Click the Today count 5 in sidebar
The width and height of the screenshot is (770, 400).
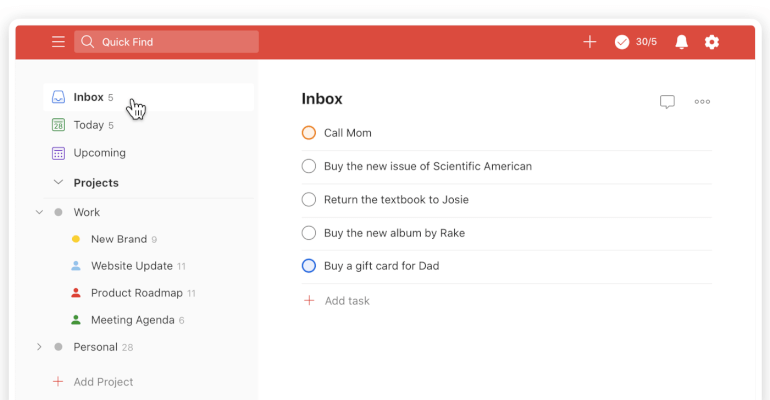click(111, 126)
